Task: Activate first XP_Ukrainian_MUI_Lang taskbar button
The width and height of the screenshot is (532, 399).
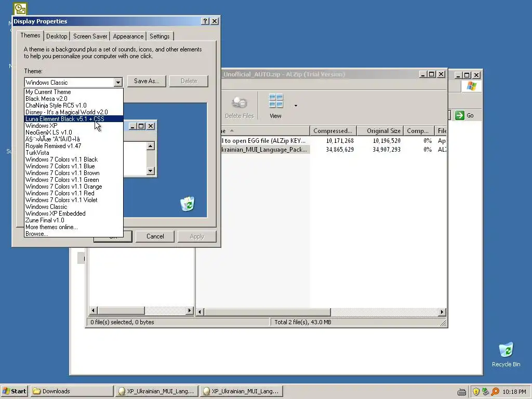Action: pos(156,391)
